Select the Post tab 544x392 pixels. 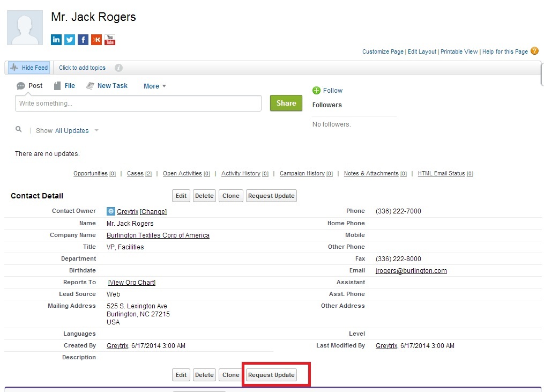click(x=29, y=86)
